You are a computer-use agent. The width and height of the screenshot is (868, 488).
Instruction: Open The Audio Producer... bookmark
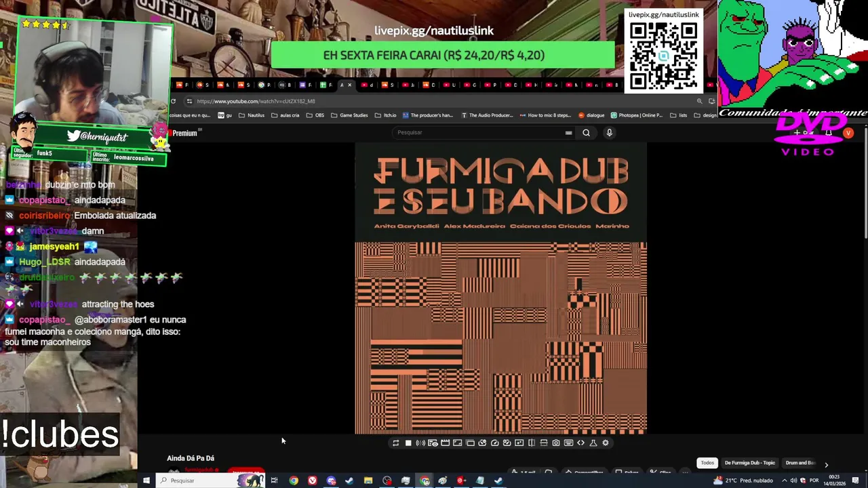pyautogui.click(x=487, y=115)
